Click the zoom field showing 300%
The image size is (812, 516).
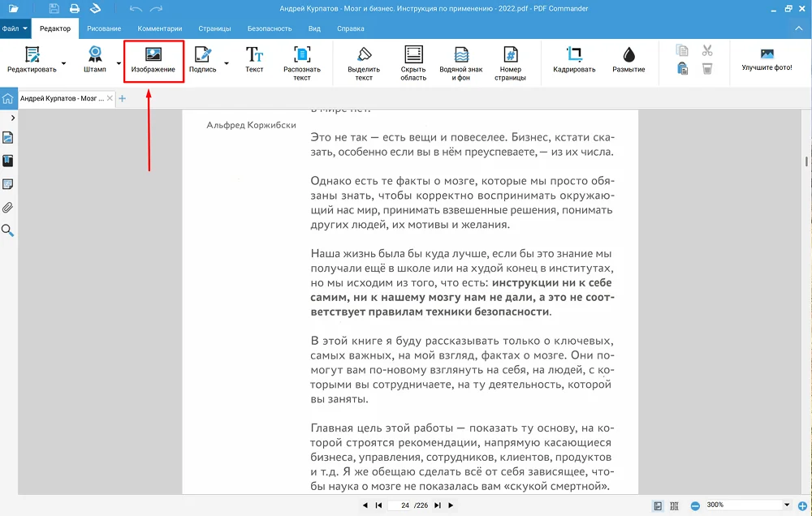pos(742,505)
